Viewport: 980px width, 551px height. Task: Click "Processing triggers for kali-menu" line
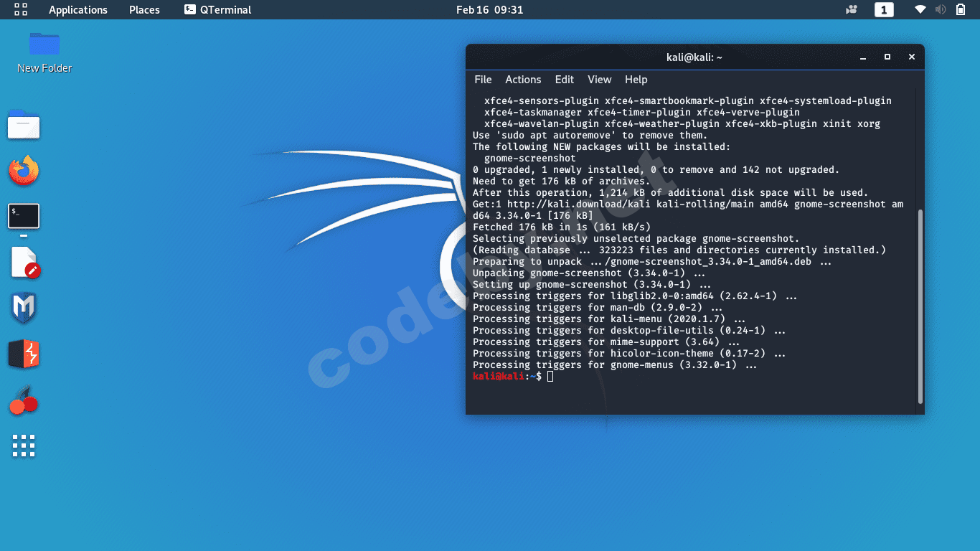[609, 319]
